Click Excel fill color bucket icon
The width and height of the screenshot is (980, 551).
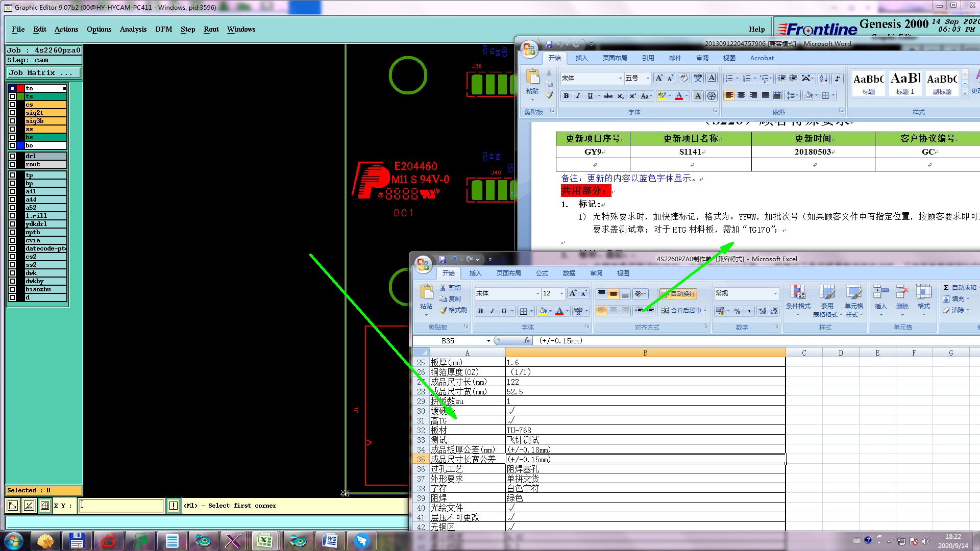click(543, 311)
